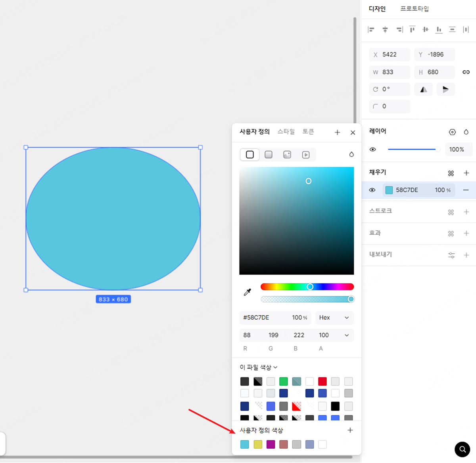
Task: Open 토큰 tab in color picker
Action: point(308,131)
